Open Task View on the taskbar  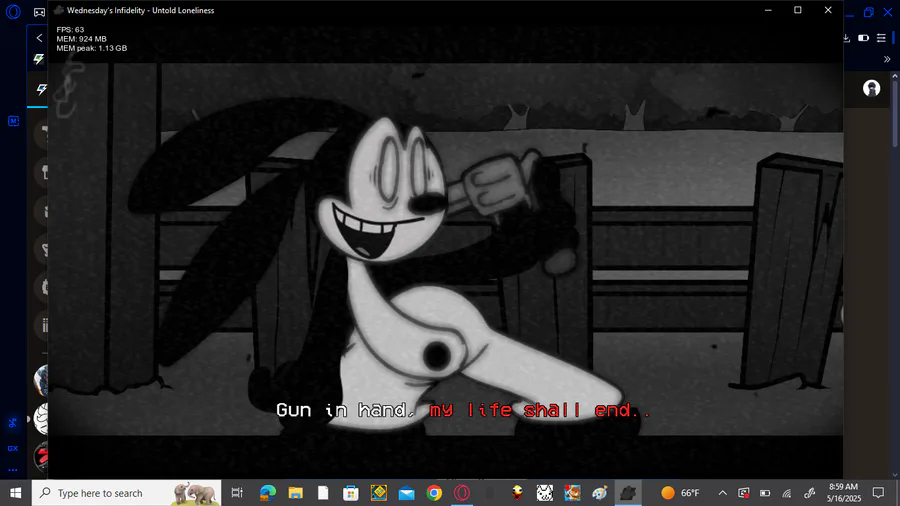pos(236,493)
